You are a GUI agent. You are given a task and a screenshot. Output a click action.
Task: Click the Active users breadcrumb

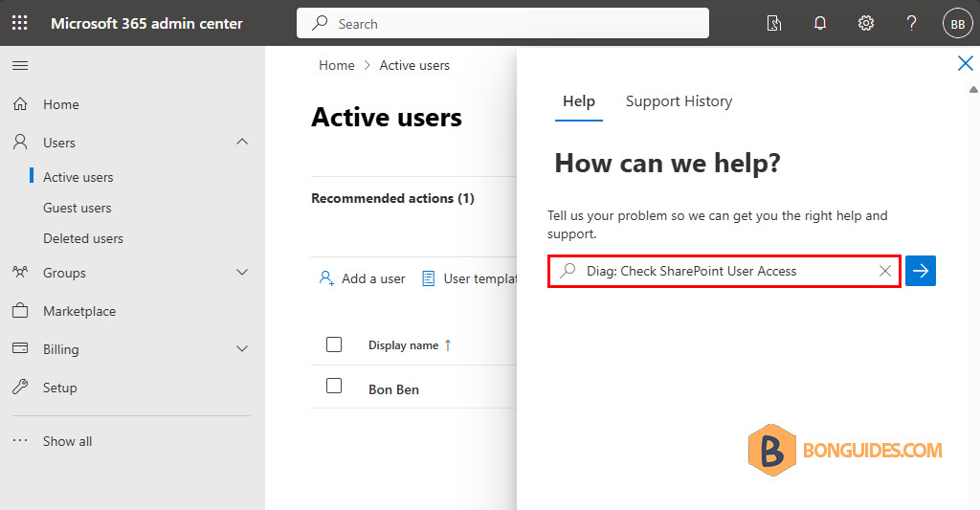coord(414,65)
